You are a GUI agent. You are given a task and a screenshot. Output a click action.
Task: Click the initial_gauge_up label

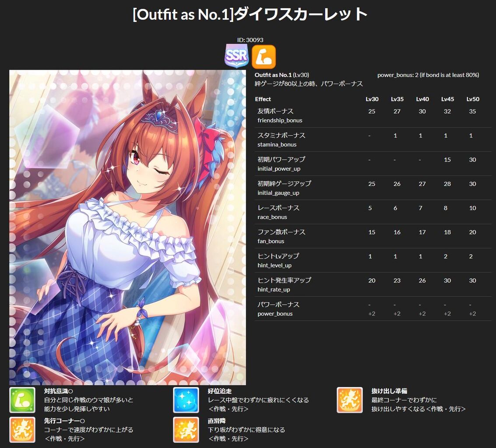click(x=278, y=193)
